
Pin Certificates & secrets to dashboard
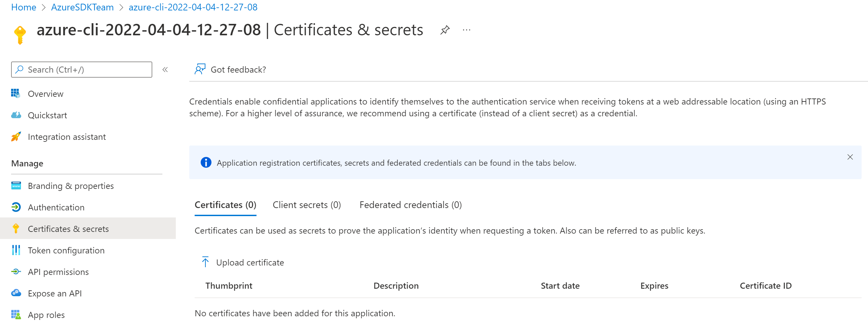click(x=445, y=30)
